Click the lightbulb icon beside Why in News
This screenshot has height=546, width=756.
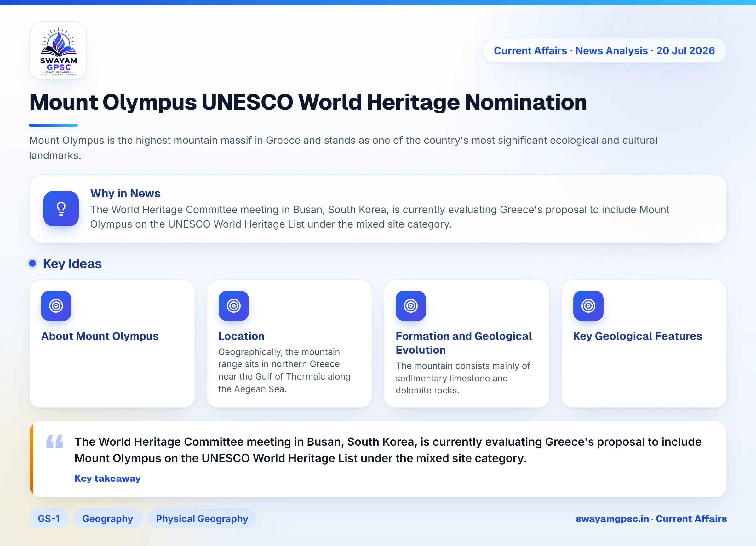coord(61,209)
